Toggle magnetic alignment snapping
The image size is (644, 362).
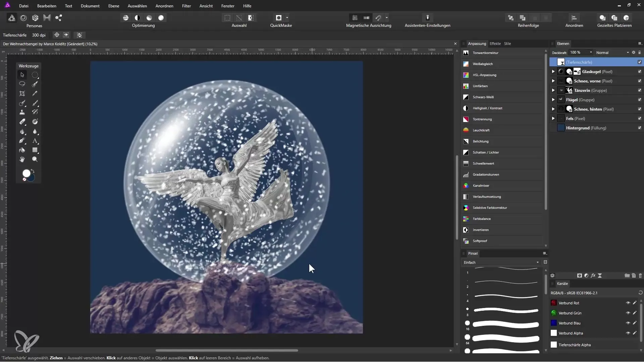coord(378,18)
